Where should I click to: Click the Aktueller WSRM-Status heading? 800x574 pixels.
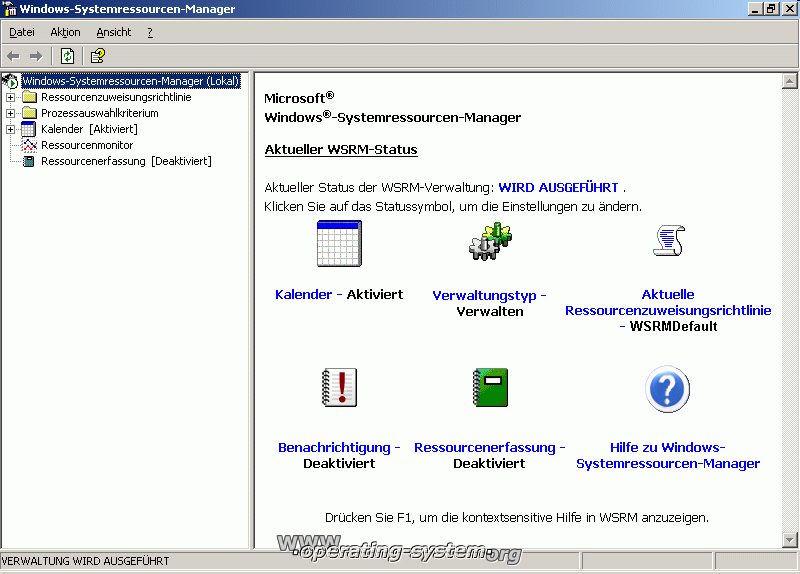341,149
